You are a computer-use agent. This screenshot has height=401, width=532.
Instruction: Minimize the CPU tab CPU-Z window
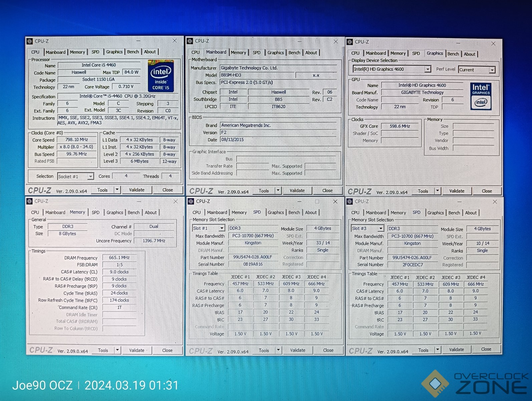tap(138, 41)
